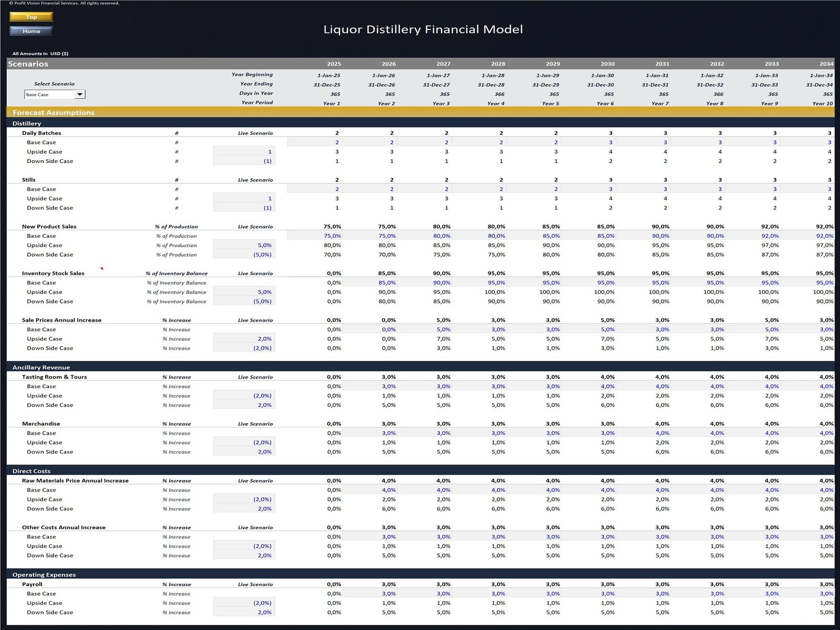Click the red comment marker near Inventory Stock Sales
This screenshot has width=840, height=630.
tap(101, 269)
